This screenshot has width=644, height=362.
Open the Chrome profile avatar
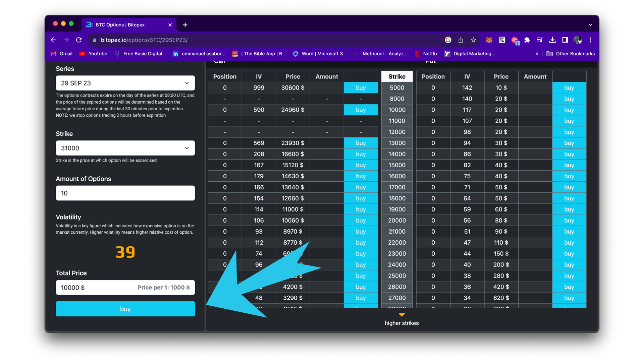pyautogui.click(x=578, y=40)
